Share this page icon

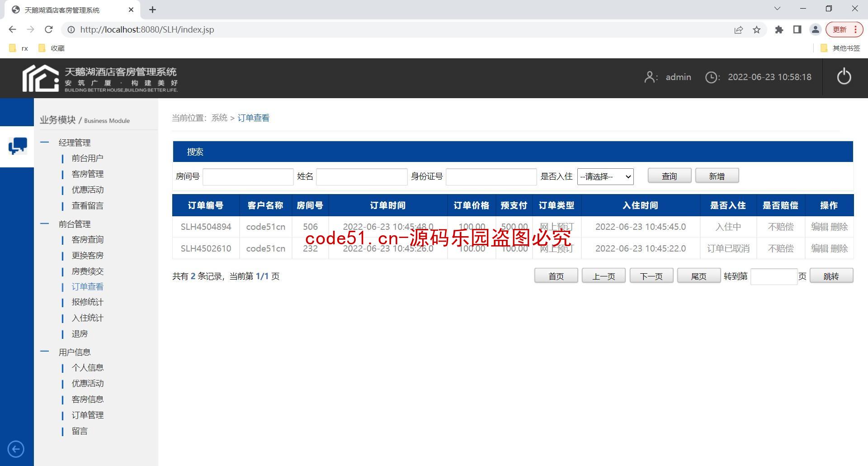[x=738, y=30]
